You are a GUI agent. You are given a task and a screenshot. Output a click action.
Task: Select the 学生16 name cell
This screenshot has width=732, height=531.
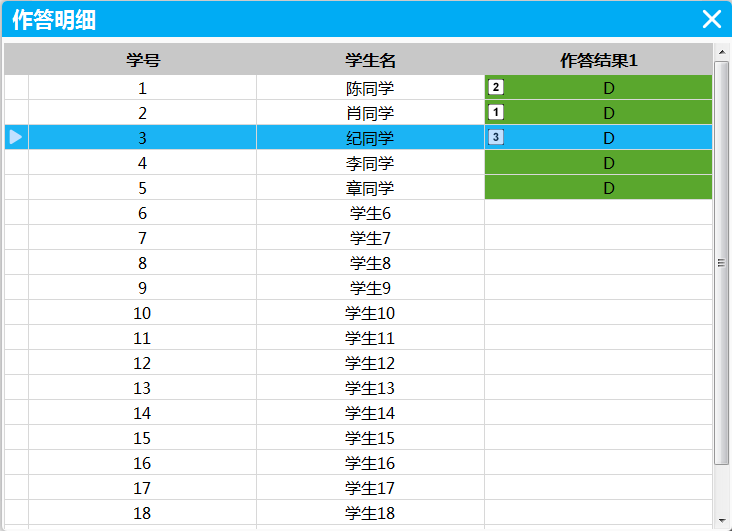[370, 463]
